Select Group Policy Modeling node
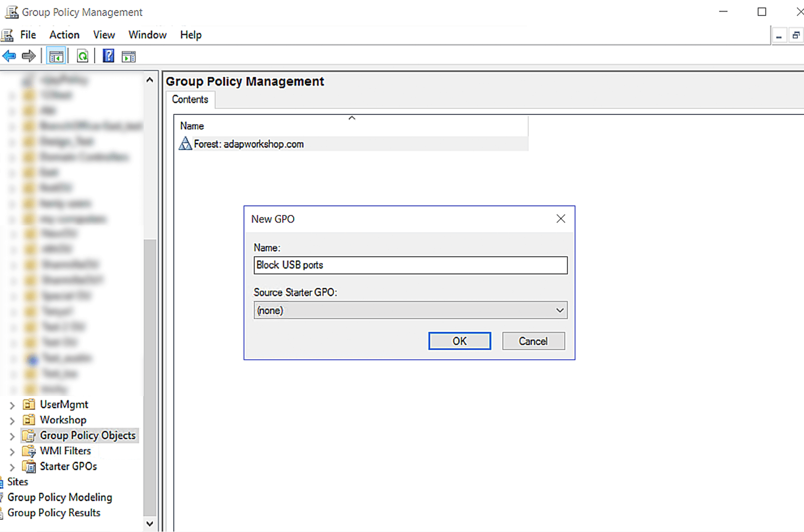The width and height of the screenshot is (804, 532). point(60,497)
